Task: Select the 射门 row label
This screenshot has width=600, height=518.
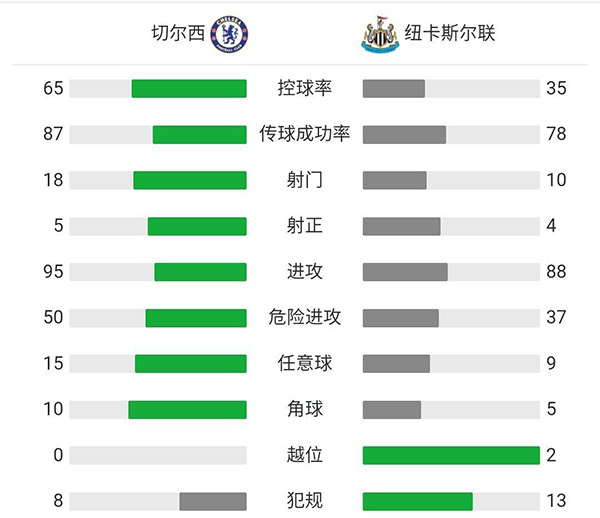Action: coord(305,180)
